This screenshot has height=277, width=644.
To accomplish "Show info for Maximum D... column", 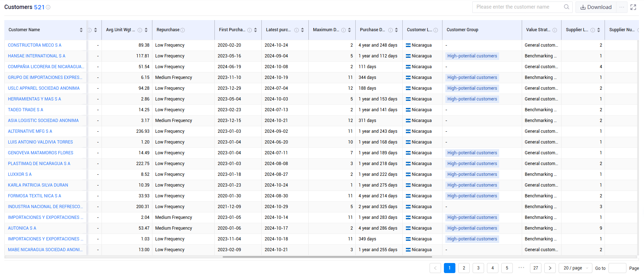I will point(344,30).
